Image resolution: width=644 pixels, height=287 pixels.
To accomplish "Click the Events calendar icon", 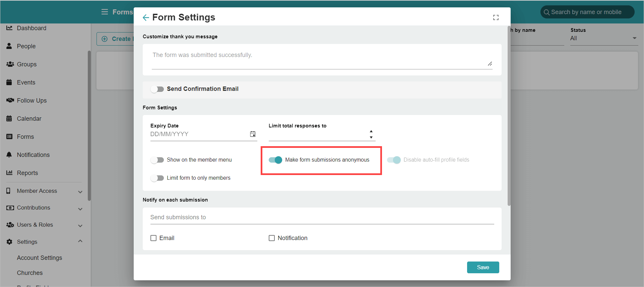I will [9, 82].
